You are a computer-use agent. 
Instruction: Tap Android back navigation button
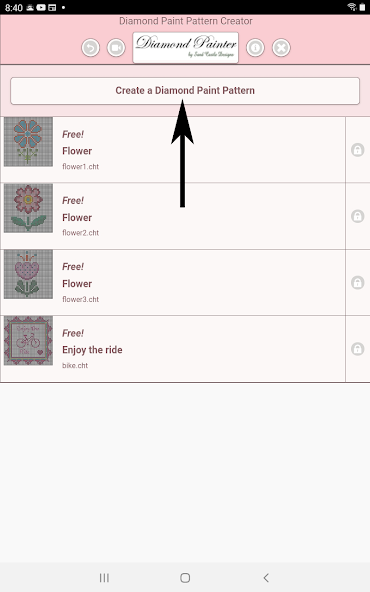(x=266, y=578)
